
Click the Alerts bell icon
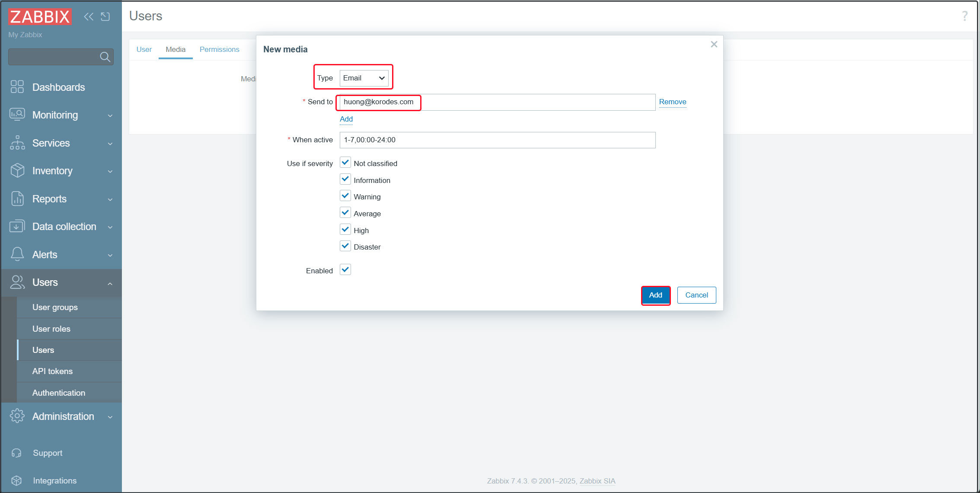17,254
